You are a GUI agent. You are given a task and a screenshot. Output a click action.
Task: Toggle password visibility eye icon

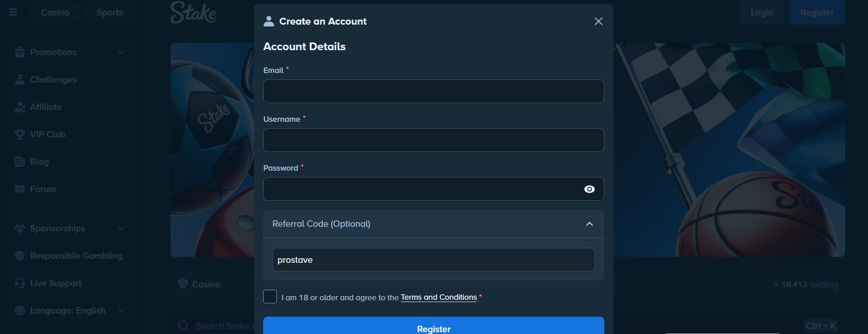coord(589,189)
